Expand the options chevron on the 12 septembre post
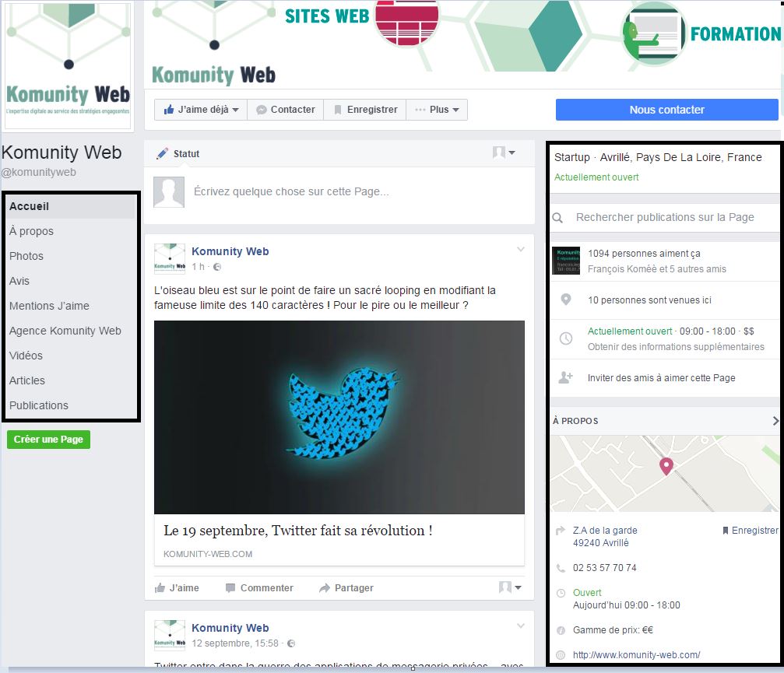Screen dimensions: 784x673 (521, 626)
